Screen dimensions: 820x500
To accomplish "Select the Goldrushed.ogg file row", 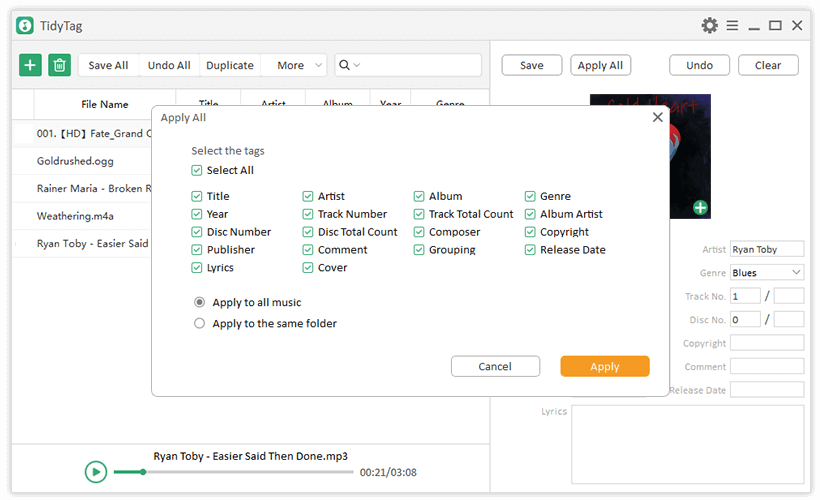I will 82,161.
